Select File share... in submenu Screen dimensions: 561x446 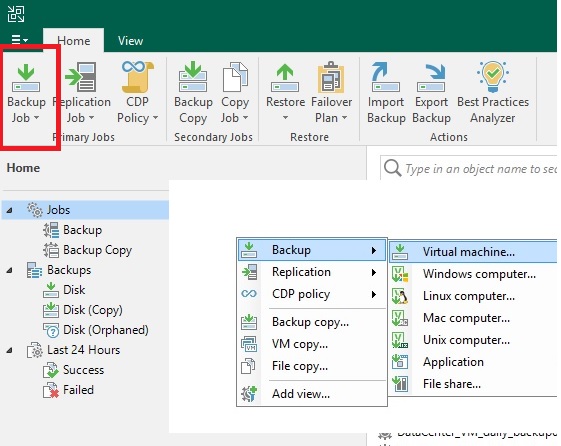473,384
